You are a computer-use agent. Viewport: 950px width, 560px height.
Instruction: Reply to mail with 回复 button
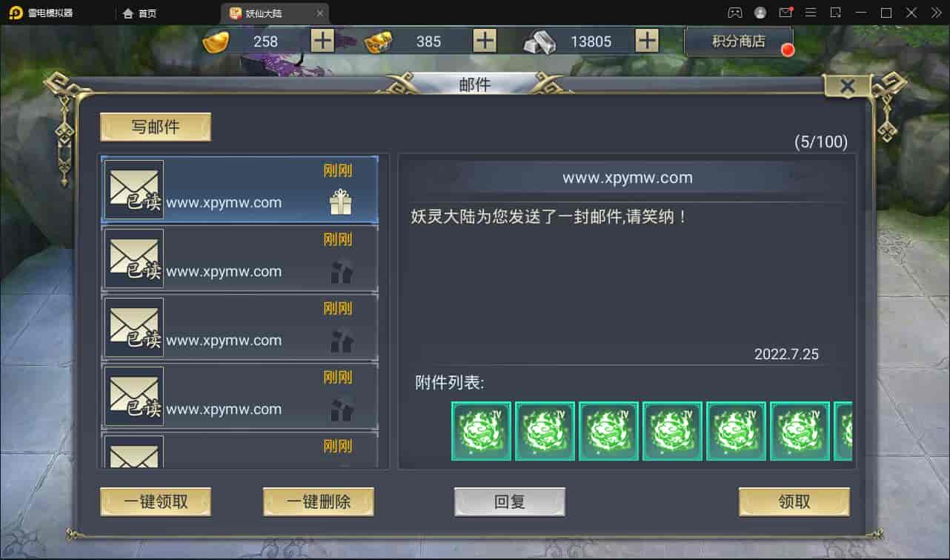pyautogui.click(x=510, y=501)
